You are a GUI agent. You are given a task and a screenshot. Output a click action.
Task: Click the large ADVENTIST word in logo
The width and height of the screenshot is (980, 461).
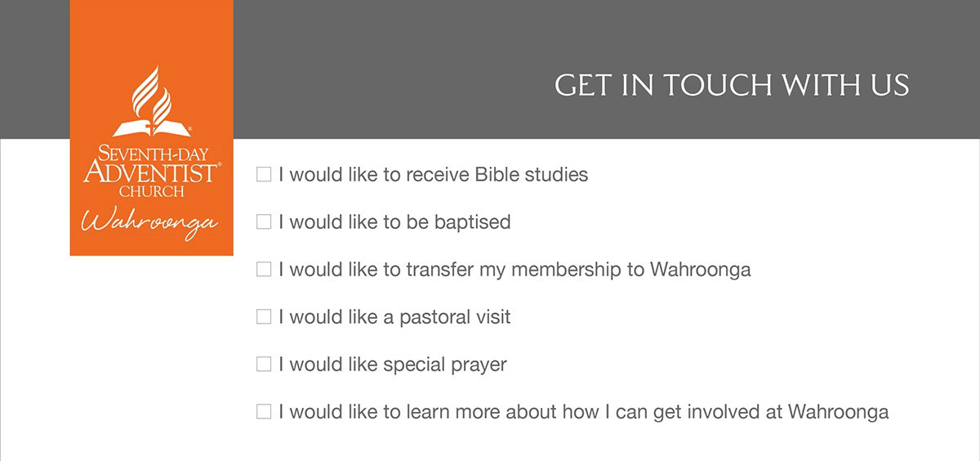pyautogui.click(x=152, y=172)
